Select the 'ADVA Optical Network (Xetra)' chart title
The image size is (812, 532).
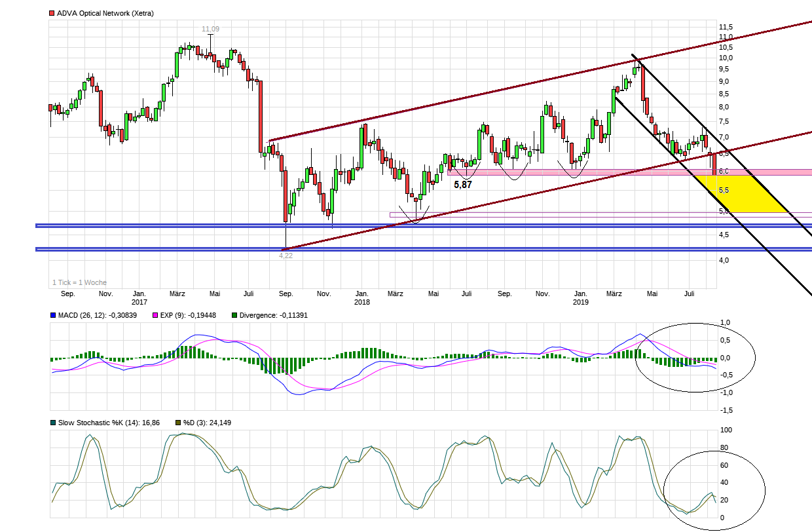click(105, 13)
